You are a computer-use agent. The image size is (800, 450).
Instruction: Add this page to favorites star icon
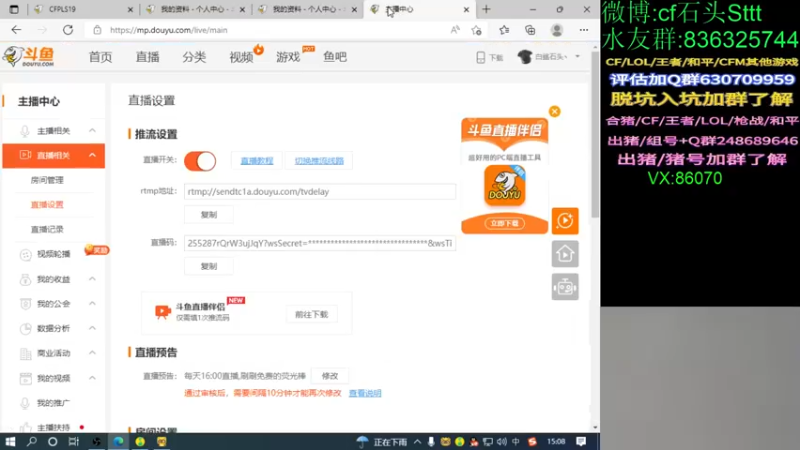click(477, 30)
